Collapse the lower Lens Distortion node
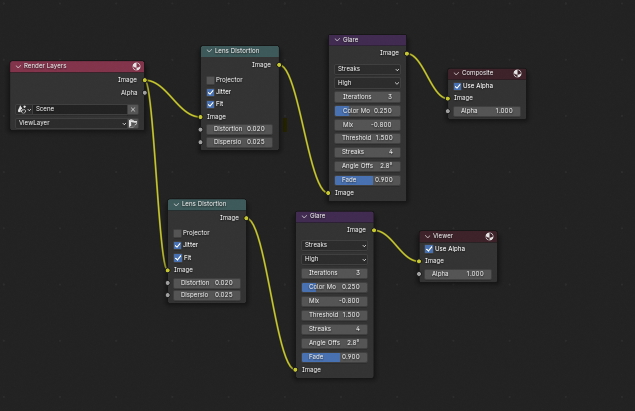Screen dimensions: 635x411 pyautogui.click(x=176, y=204)
